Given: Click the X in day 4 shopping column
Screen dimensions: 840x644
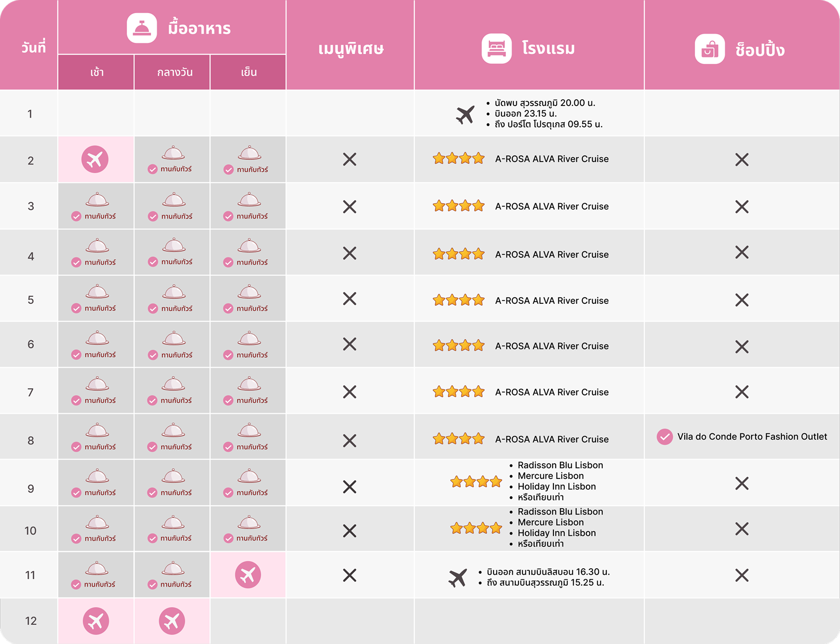Looking at the screenshot, I should point(742,252).
